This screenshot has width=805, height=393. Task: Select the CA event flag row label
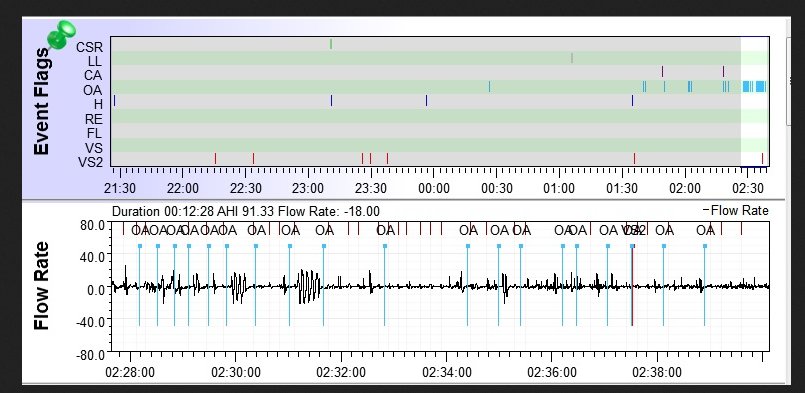click(x=93, y=76)
